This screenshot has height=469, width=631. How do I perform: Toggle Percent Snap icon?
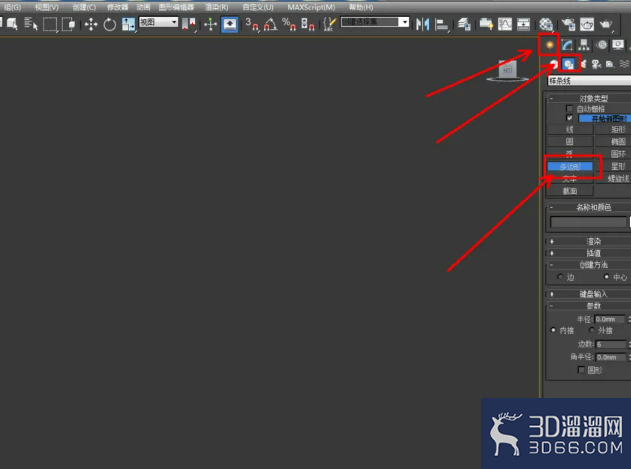click(289, 25)
